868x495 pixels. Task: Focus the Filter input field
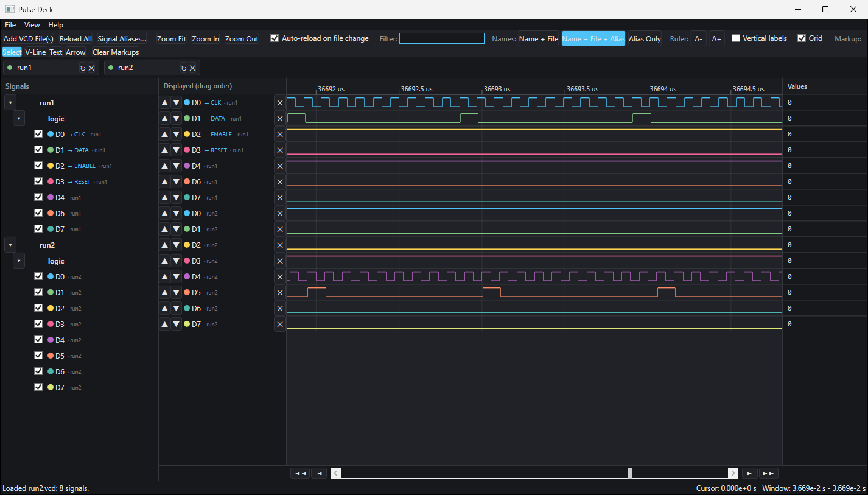(x=442, y=38)
